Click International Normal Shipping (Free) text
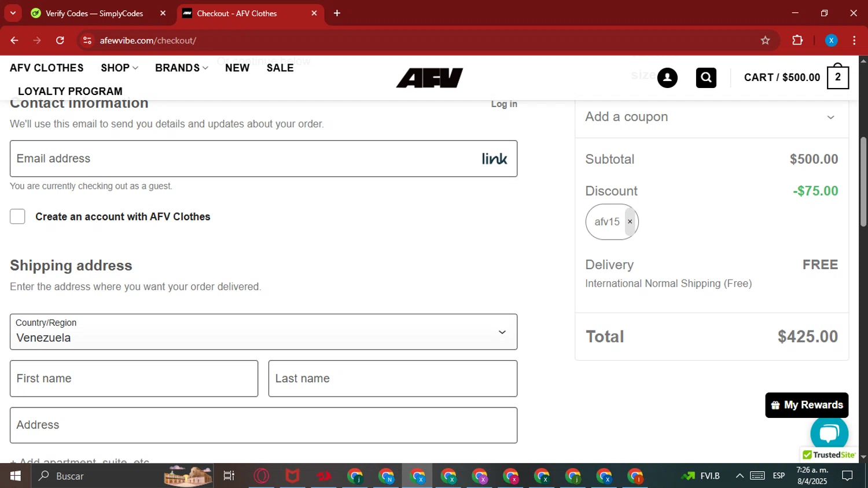Image resolution: width=868 pixels, height=488 pixels. (x=668, y=284)
